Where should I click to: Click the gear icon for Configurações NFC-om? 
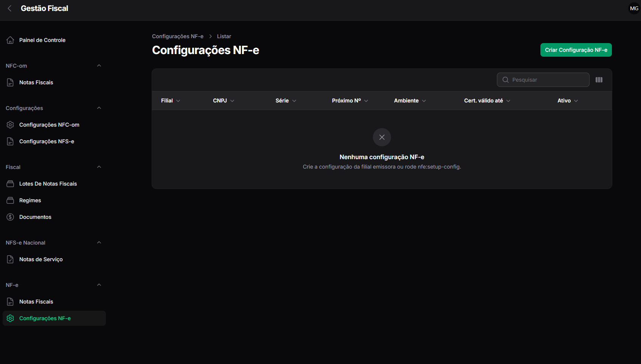10,125
